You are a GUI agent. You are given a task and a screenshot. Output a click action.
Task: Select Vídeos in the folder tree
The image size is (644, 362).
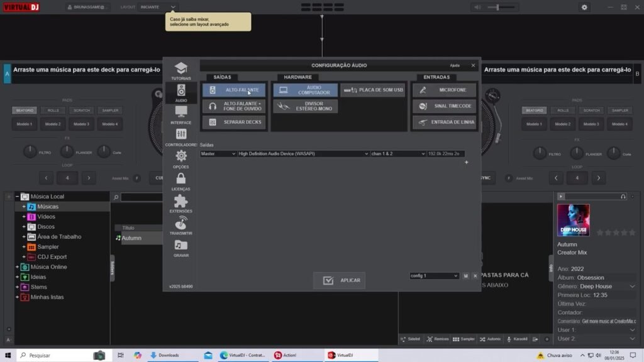click(x=46, y=217)
